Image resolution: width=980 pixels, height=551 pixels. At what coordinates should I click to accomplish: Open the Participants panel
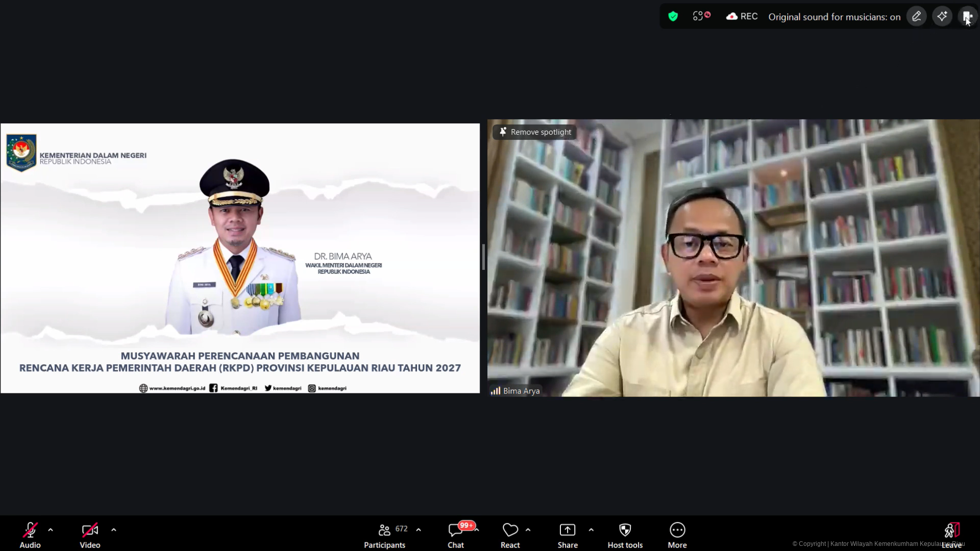[x=385, y=531]
